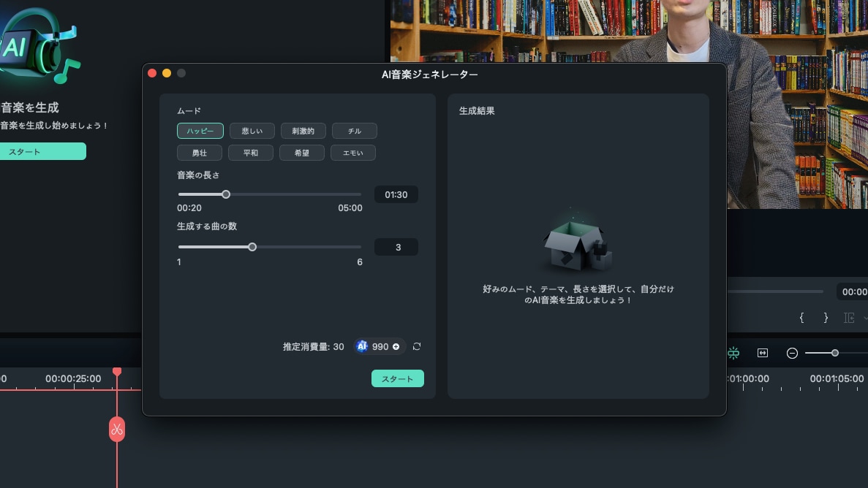The width and height of the screenshot is (868, 488).
Task: Click the zoom out icon in the timeline toolbar
Action: pos(792,353)
